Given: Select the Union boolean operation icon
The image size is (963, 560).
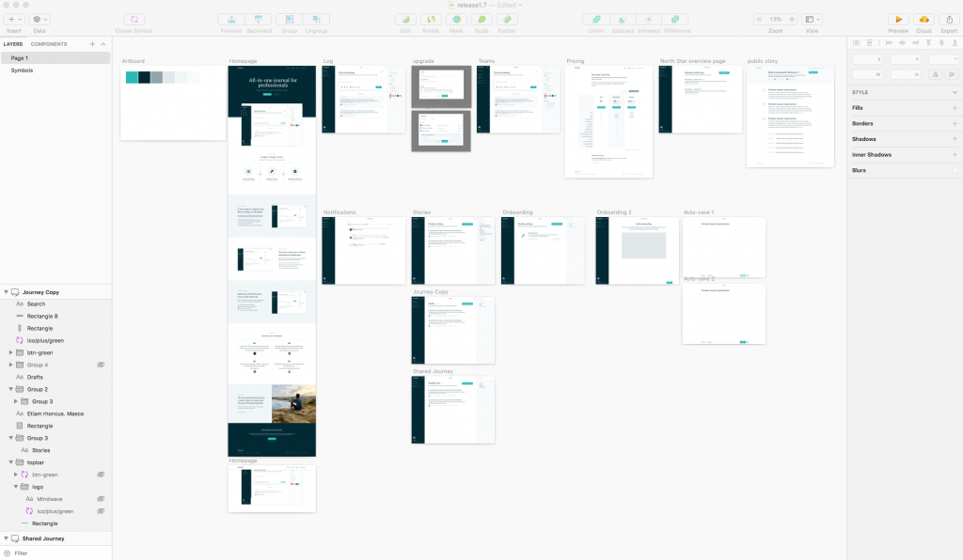Looking at the screenshot, I should tap(595, 20).
